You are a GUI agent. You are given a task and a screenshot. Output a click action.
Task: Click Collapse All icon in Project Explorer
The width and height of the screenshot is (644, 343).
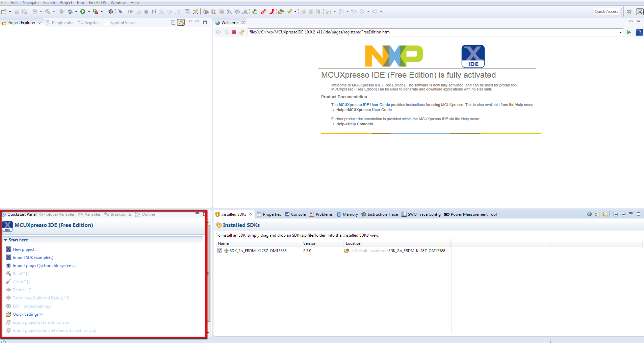coord(173,23)
